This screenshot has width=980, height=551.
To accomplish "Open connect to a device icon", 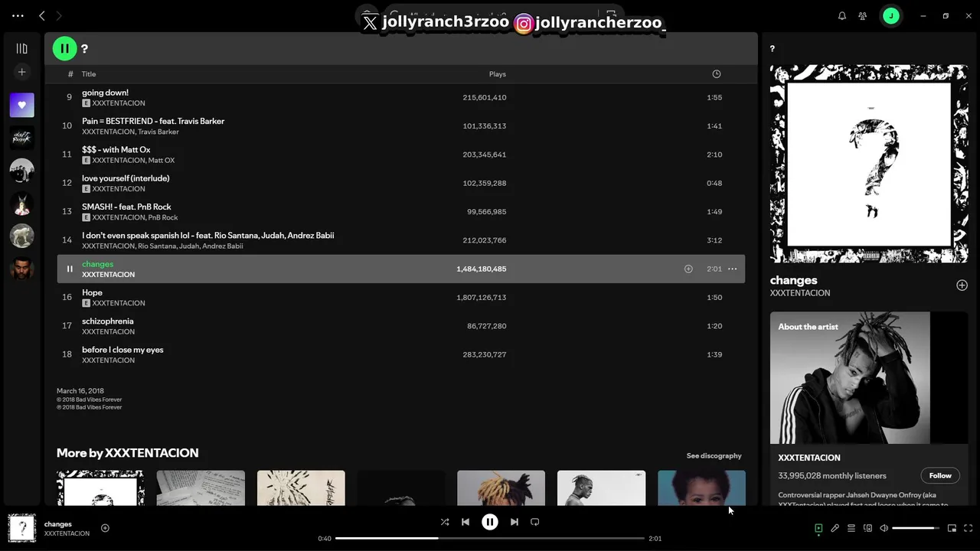I will pos(867,528).
